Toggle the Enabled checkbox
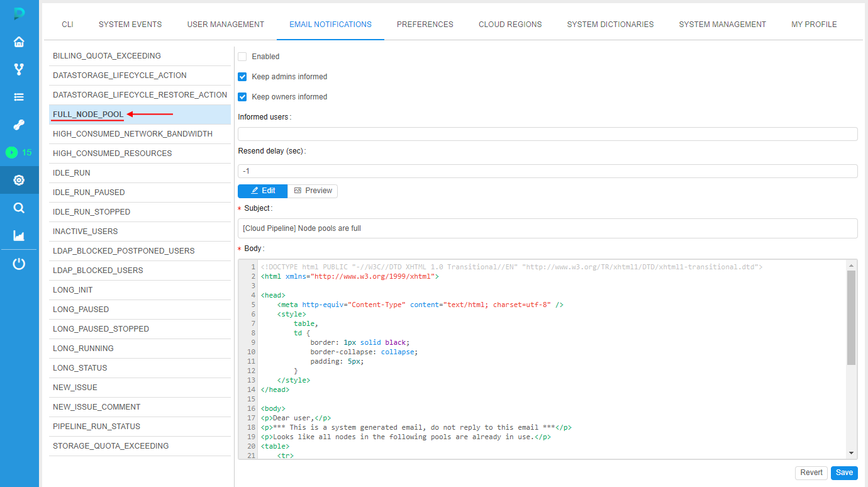 point(242,57)
